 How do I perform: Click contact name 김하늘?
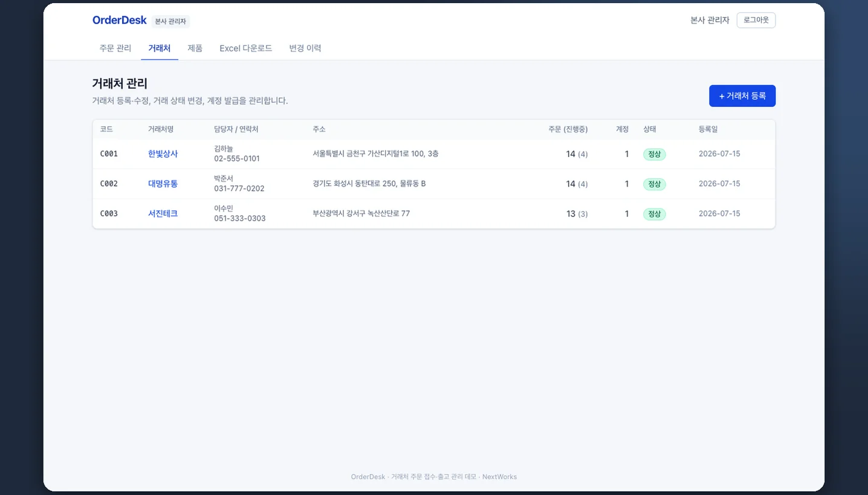click(224, 149)
